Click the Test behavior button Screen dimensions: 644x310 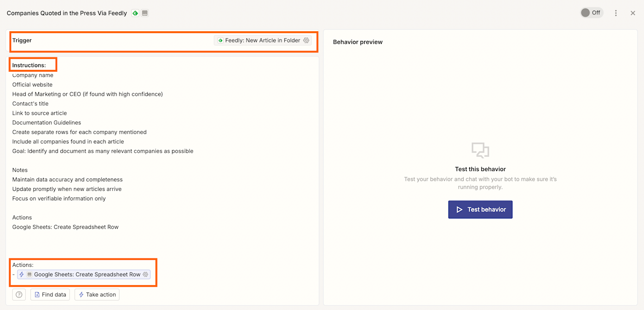480,209
